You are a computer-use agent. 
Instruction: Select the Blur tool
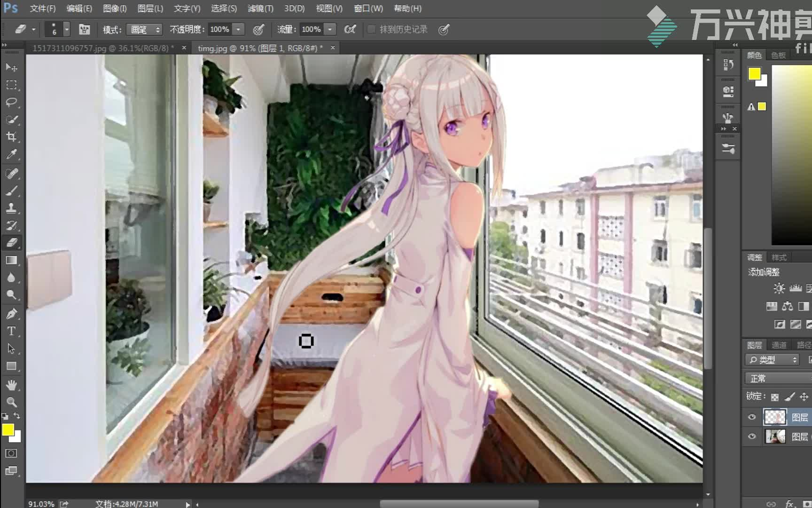pyautogui.click(x=11, y=278)
